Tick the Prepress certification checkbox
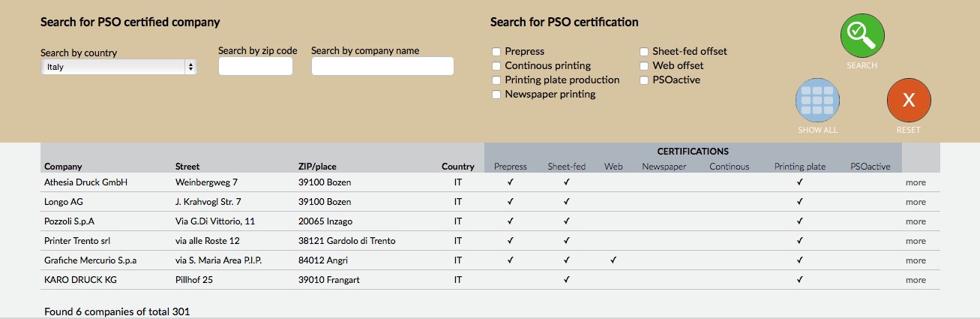Screen dimensions: 980x319 pos(496,52)
